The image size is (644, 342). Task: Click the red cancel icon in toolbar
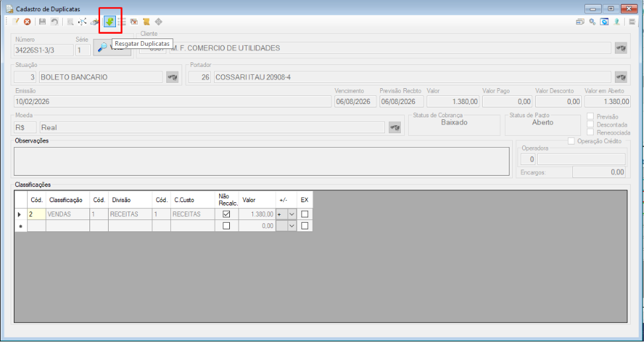coord(28,22)
